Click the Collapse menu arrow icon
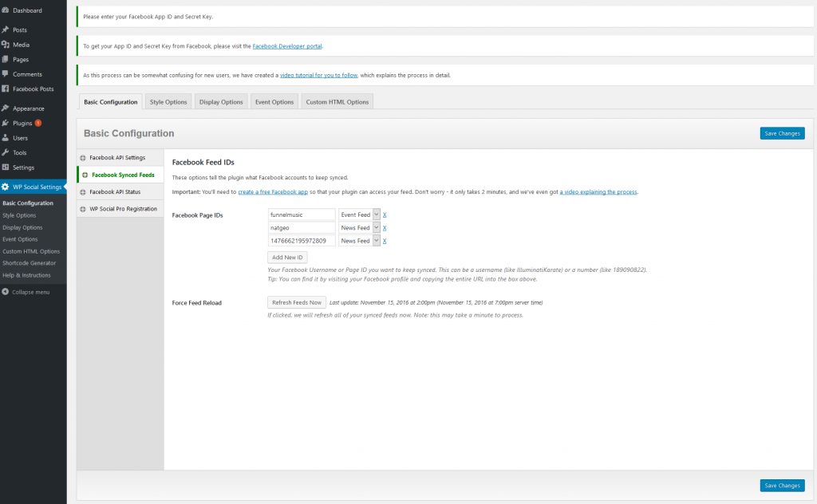Screen dimensions: 817x504 [x=6, y=292]
